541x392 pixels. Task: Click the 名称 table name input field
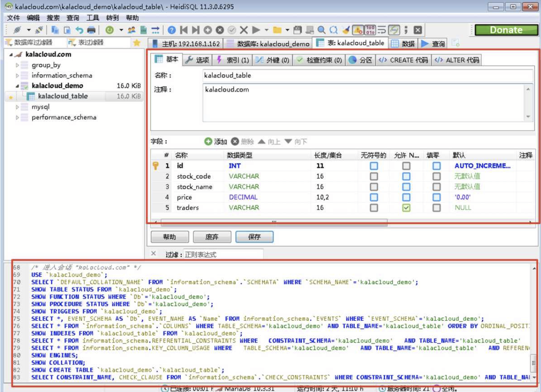(368, 75)
